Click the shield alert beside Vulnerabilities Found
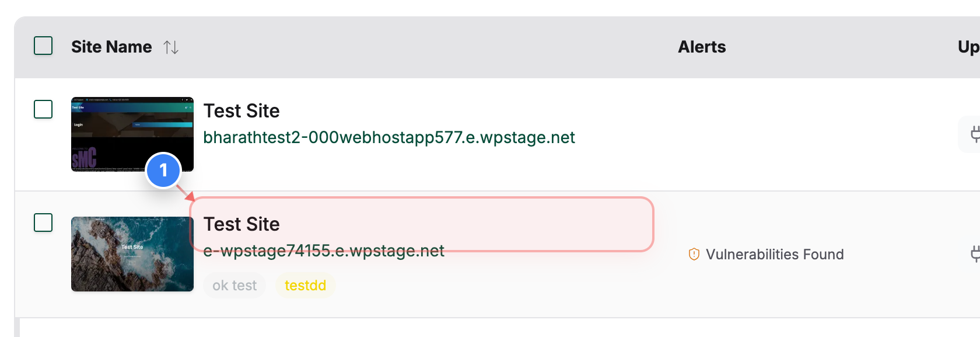980x337 pixels. [693, 254]
